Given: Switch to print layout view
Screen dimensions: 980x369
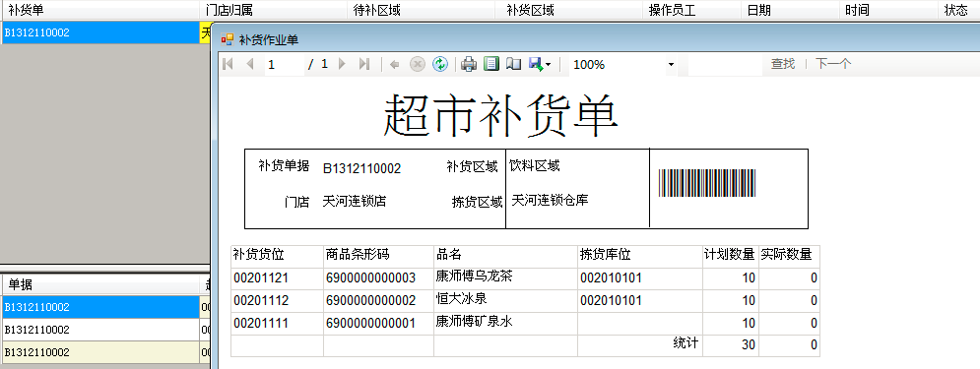Looking at the screenshot, I should tap(491, 64).
